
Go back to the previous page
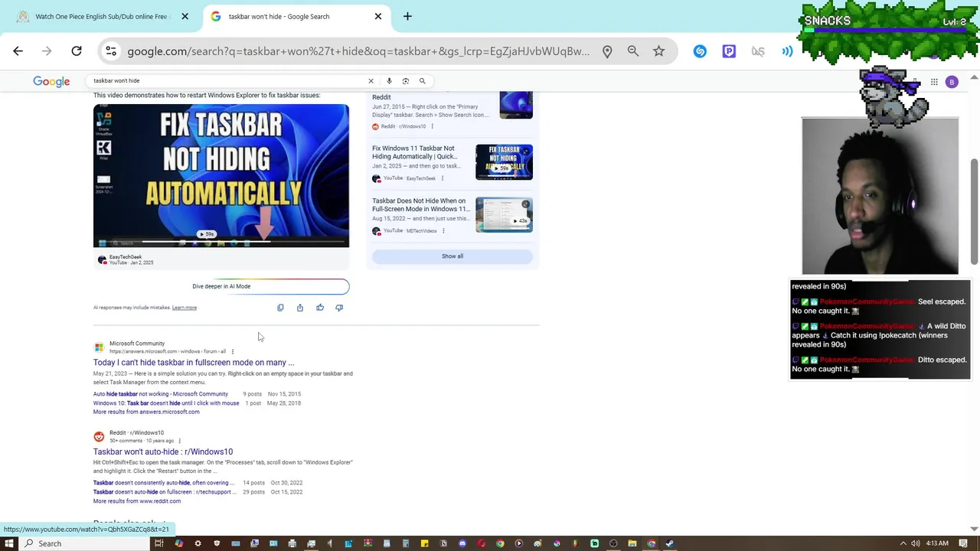[x=18, y=51]
